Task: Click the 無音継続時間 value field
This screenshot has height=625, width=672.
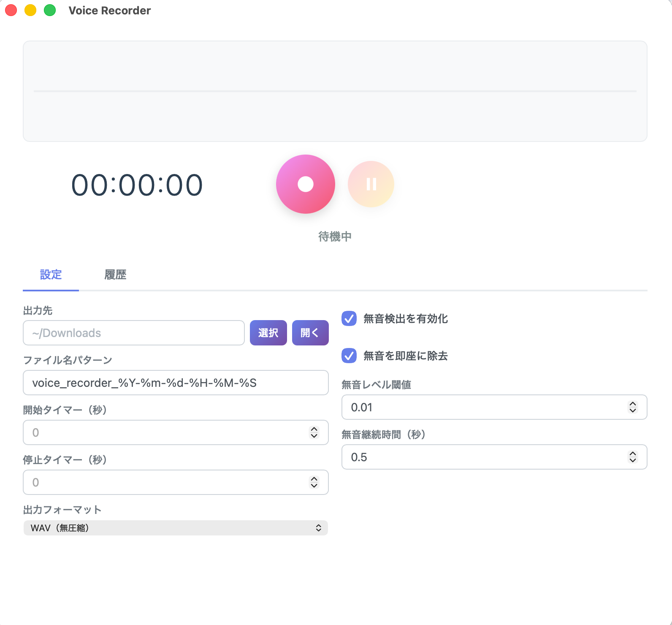Action: [x=494, y=457]
